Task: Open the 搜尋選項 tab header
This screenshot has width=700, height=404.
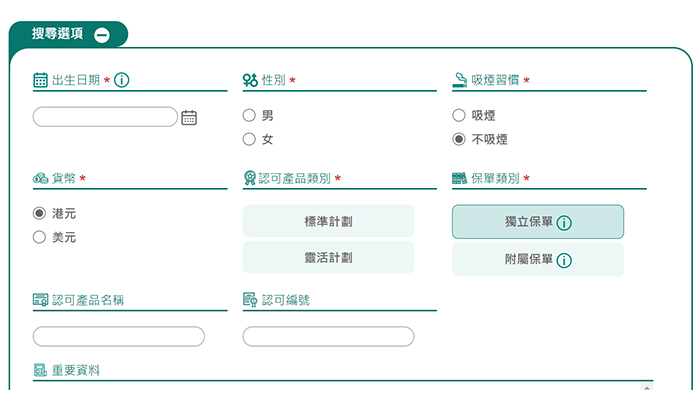Action: 68,34
